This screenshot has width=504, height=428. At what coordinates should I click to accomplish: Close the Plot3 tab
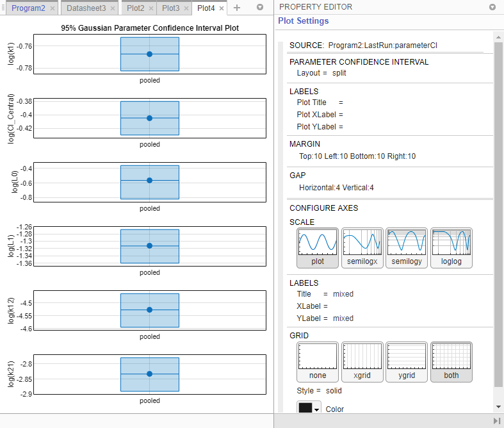click(x=186, y=8)
